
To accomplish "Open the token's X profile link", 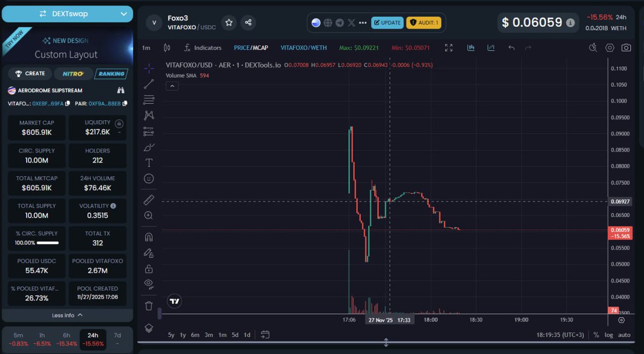I will [x=352, y=23].
